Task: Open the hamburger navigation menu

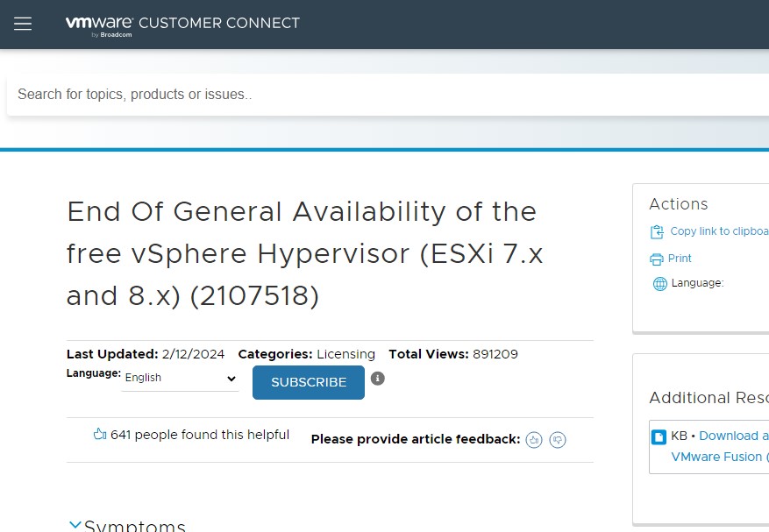Action: pos(22,24)
